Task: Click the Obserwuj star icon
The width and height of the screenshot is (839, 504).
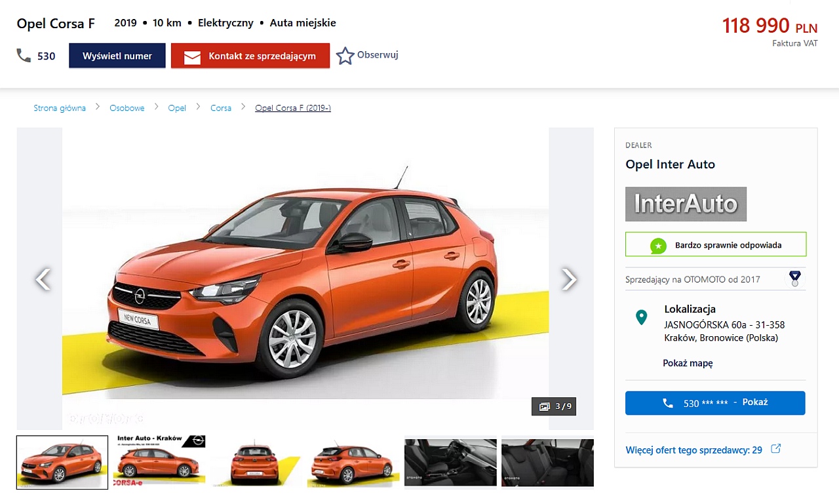Action: coord(345,56)
